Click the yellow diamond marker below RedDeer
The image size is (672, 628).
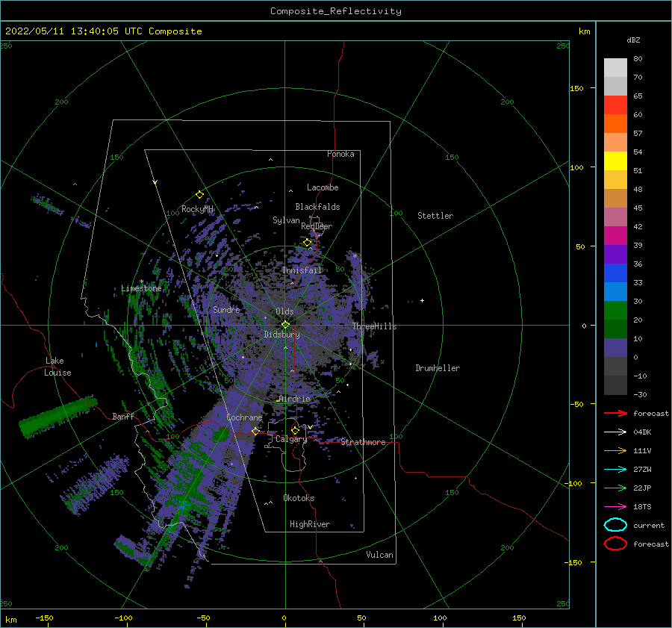tap(307, 243)
